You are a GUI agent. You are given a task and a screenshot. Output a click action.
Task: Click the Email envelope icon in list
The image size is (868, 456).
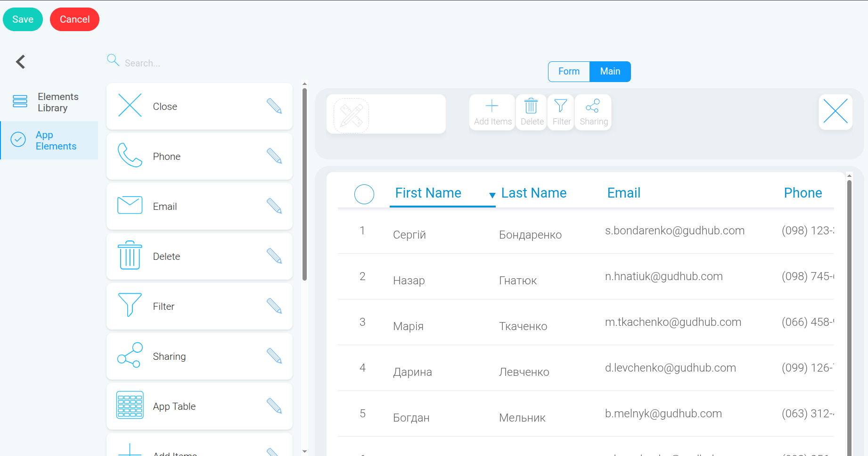pyautogui.click(x=130, y=205)
